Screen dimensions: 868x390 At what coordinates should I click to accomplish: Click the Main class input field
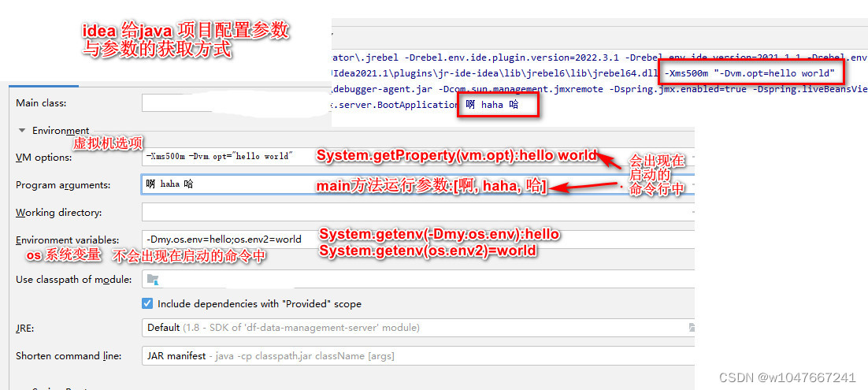pos(237,103)
